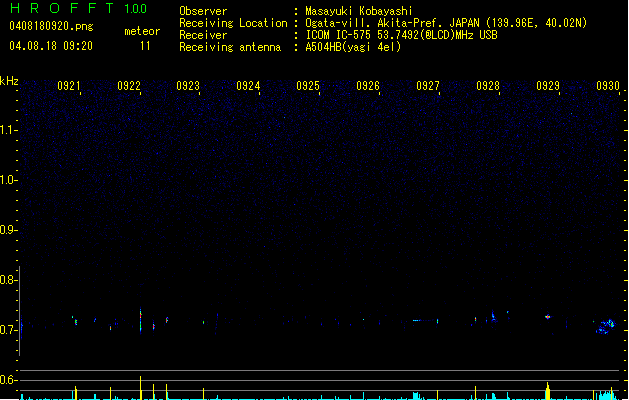Click the 0927 time marker

tap(428, 86)
